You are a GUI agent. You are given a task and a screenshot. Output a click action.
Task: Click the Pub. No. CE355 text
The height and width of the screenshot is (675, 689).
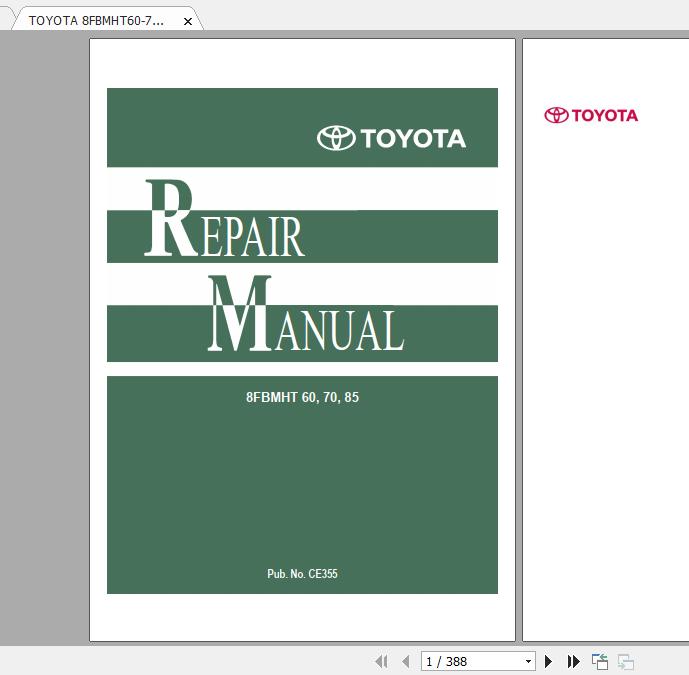point(302,573)
